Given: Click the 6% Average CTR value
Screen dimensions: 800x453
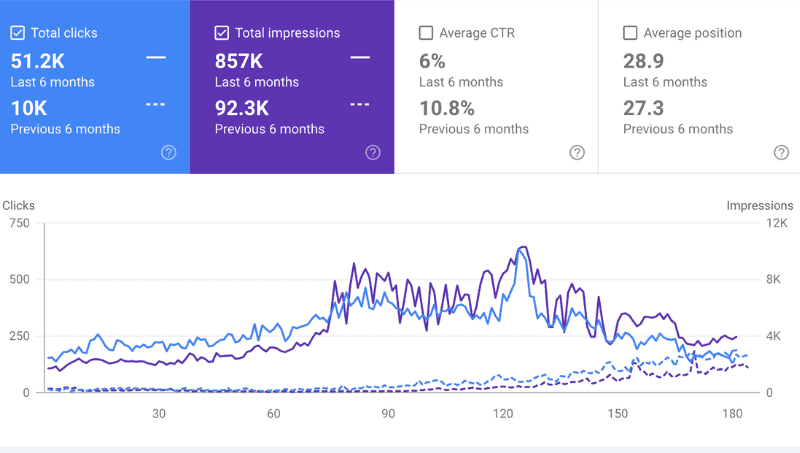Looking at the screenshot, I should pyautogui.click(x=432, y=61).
